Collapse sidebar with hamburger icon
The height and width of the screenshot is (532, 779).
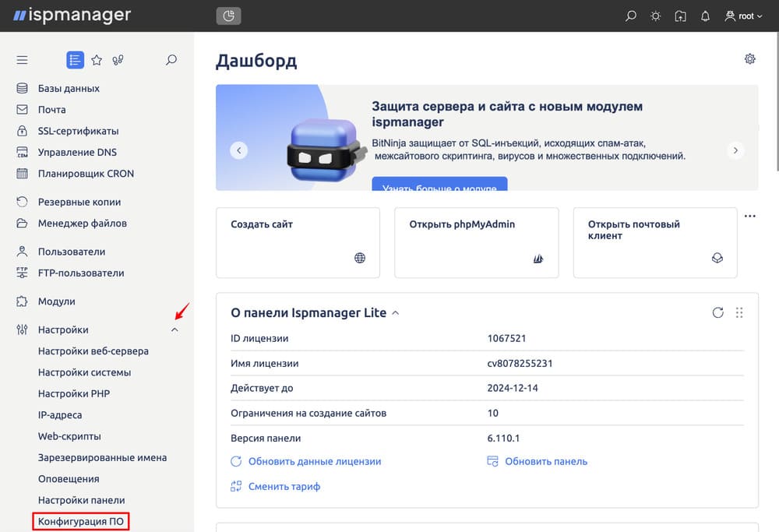click(22, 60)
